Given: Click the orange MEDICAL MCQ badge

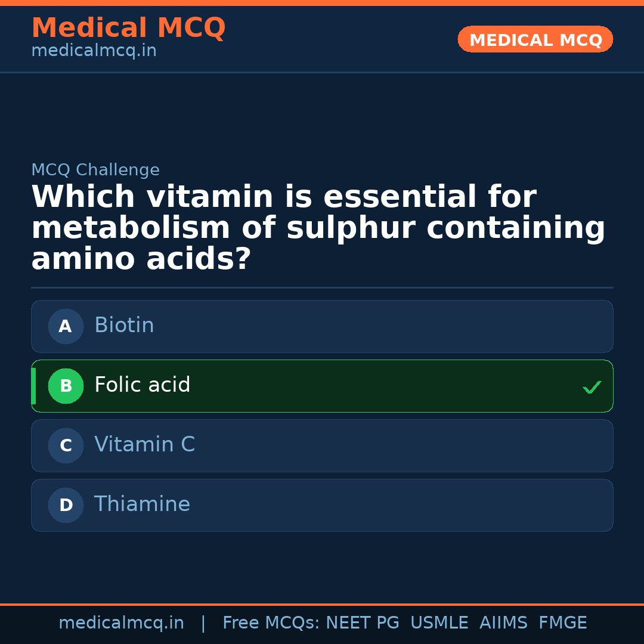Looking at the screenshot, I should tap(535, 39).
